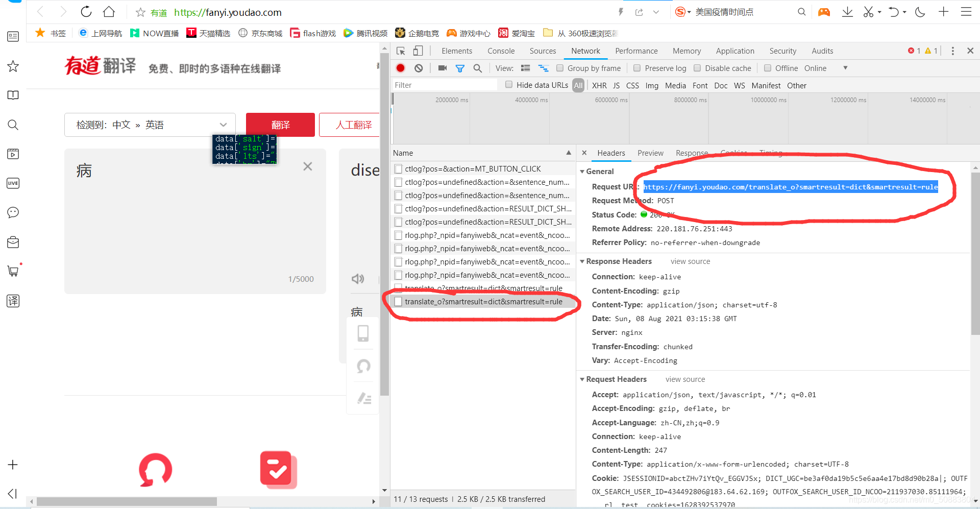Screen dimensions: 980x509
Task: Collapse the Request Headers section
Action: [x=582, y=379]
